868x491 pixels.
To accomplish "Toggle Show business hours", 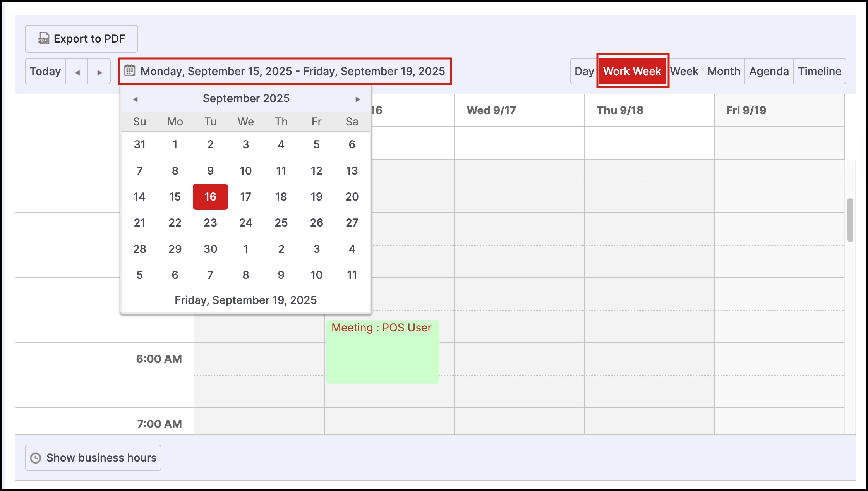I will pyautogui.click(x=93, y=458).
